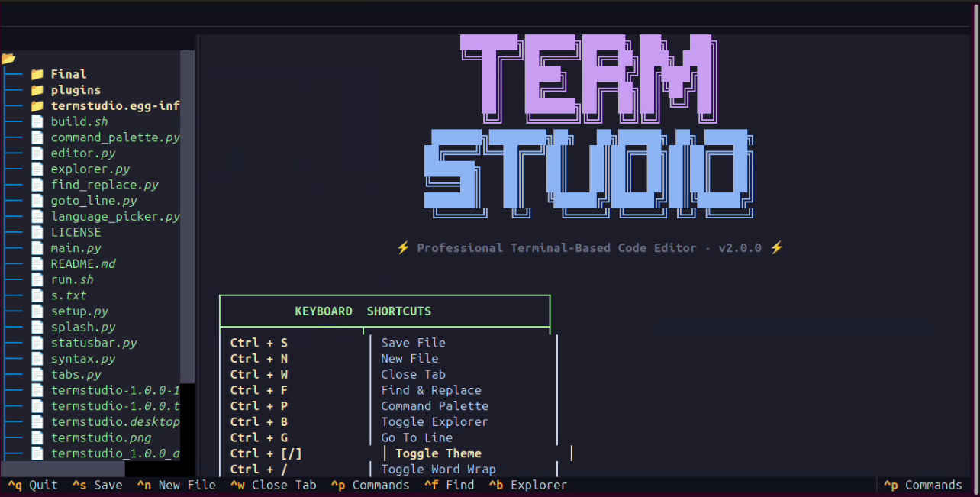Screen dimensions: 980x497
Task: Click the file icon beside build.sh
Action: (37, 121)
